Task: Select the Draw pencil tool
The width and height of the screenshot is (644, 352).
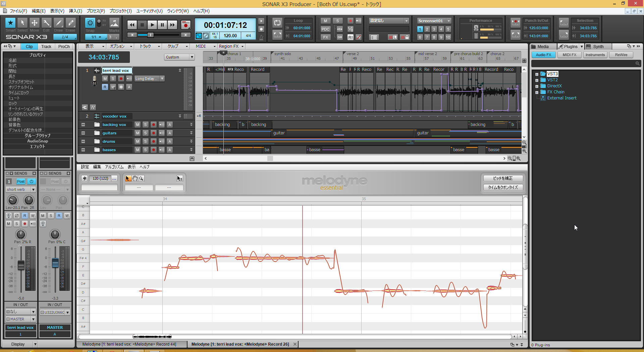Action: click(x=59, y=23)
